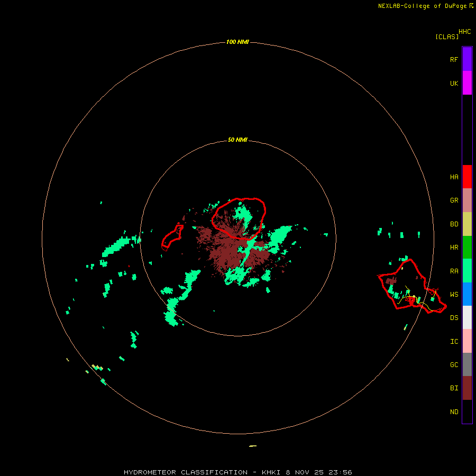
Task: Click the DS legend label
Action: 454,318
